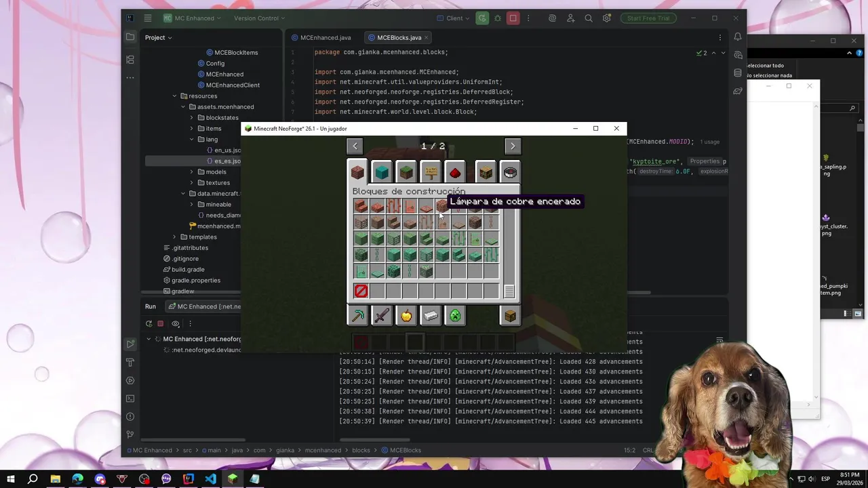Open the compass search items tab
The width and height of the screenshot is (868, 488).
(510, 172)
